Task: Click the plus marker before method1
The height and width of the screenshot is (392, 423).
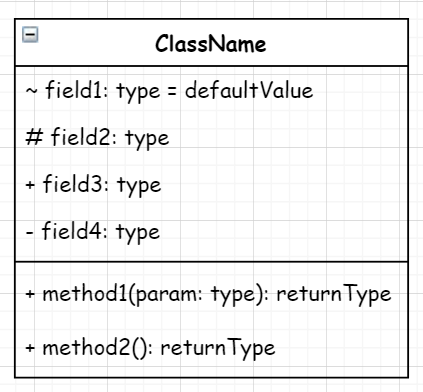Action: pyautogui.click(x=30, y=294)
